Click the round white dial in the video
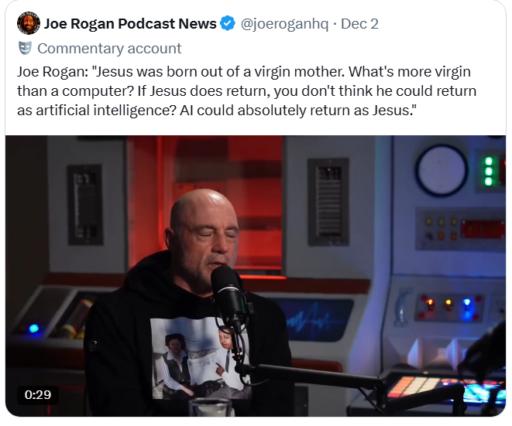Screen dimensions: 512x426 [x=441, y=171]
